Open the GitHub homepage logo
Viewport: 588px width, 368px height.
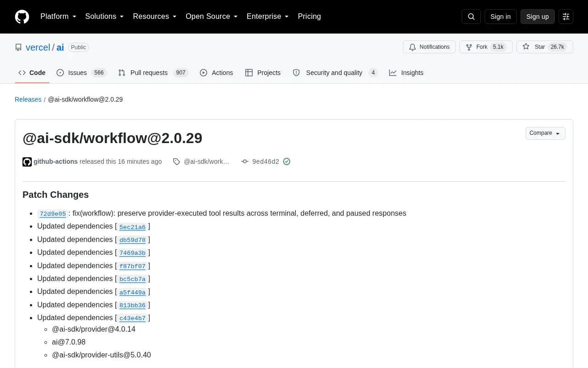tap(22, 17)
